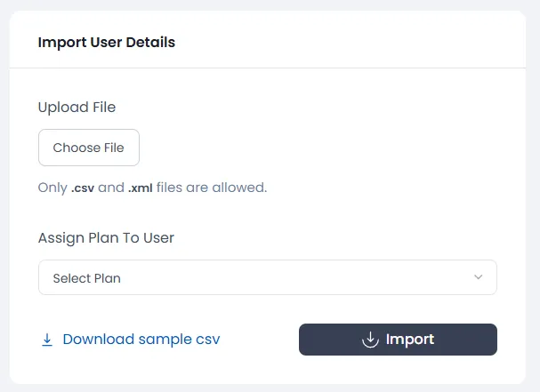Click the "files are allowed" helper text
The height and width of the screenshot is (392, 540).
pyautogui.click(x=212, y=188)
